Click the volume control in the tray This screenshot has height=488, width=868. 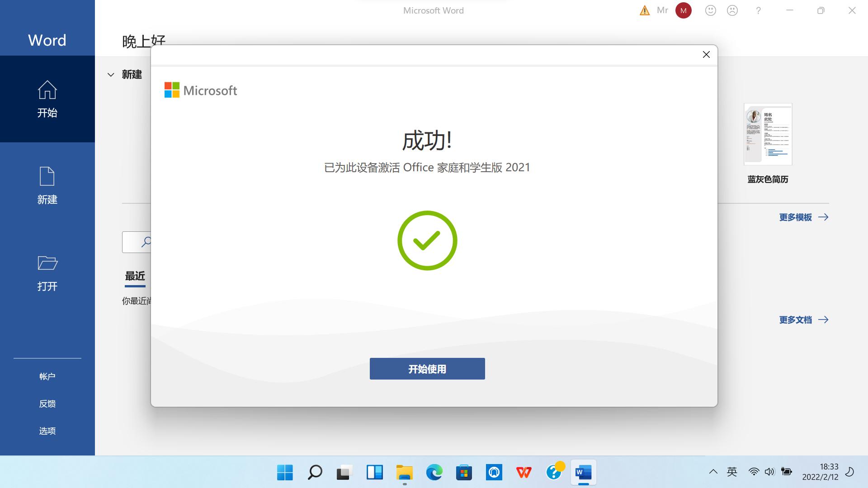click(769, 471)
